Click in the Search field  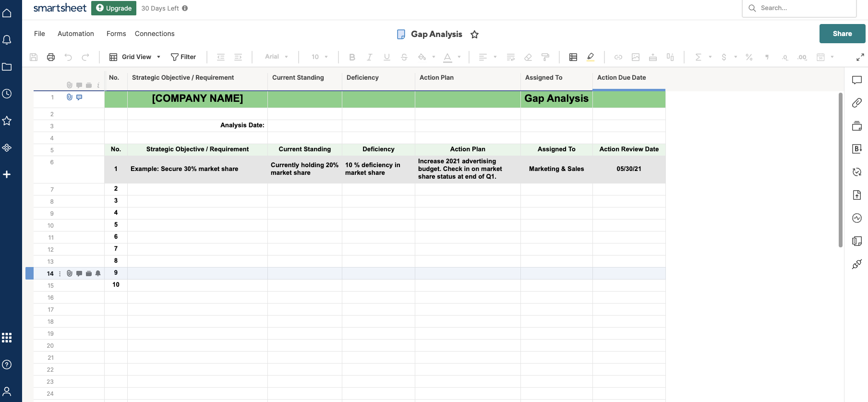(x=799, y=8)
